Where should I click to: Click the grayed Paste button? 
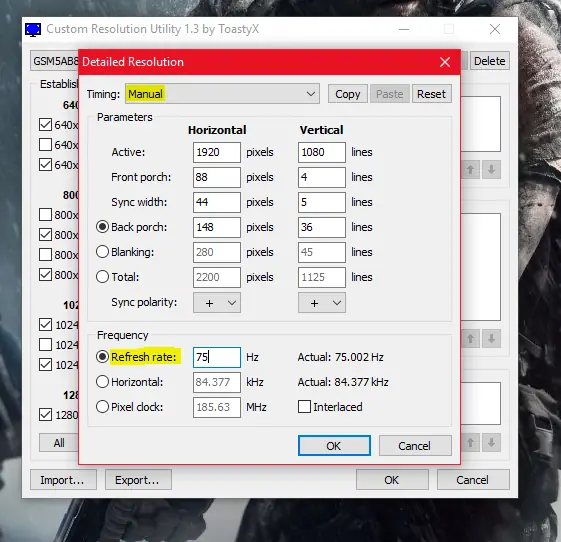[390, 94]
